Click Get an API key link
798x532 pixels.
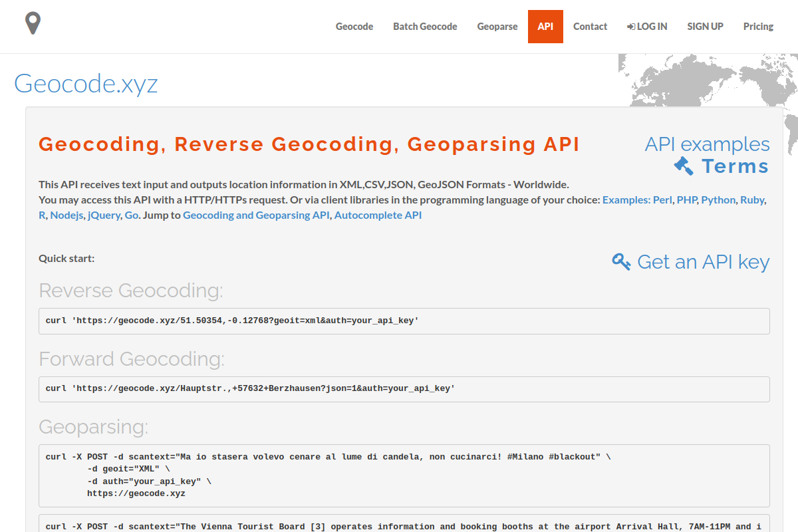703,262
